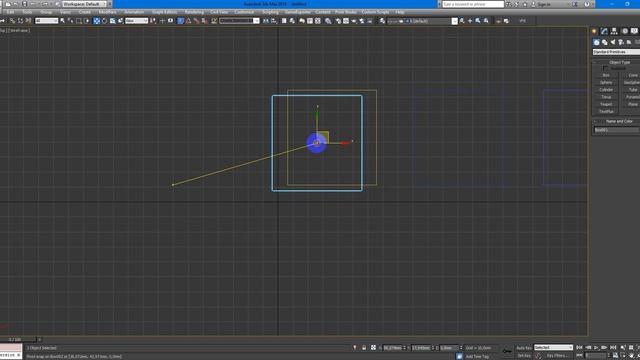Open the Tools menu

[27, 12]
